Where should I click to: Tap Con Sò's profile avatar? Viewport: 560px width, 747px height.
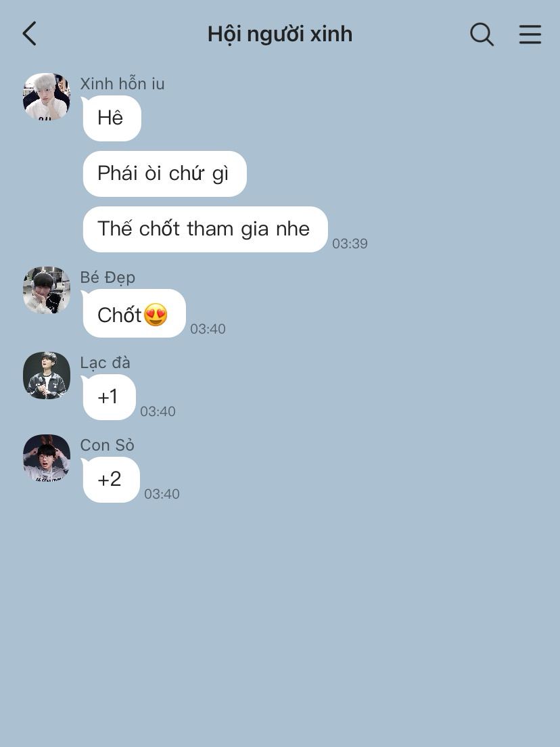pyautogui.click(x=47, y=458)
